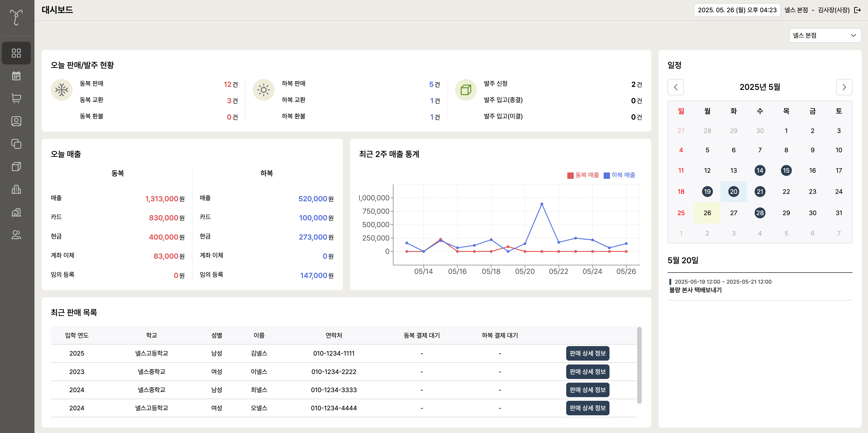868x433 pixels.
Task: Open the building branch icon in sidebar
Action: point(17,189)
